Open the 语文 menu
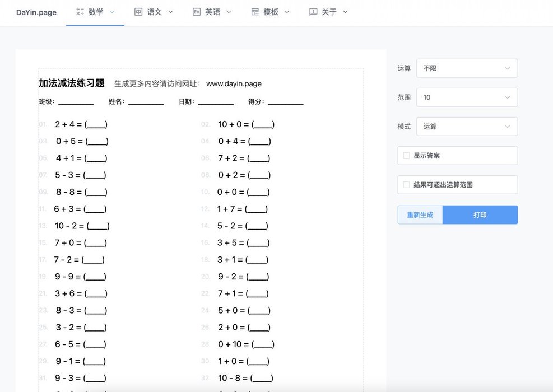Screen dimensions: 553x392 (154, 12)
